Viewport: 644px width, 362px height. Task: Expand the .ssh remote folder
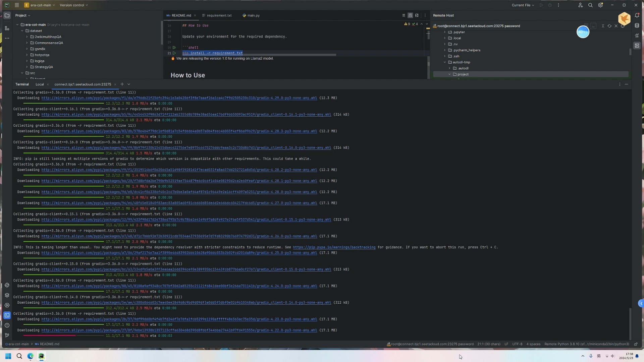click(x=445, y=56)
